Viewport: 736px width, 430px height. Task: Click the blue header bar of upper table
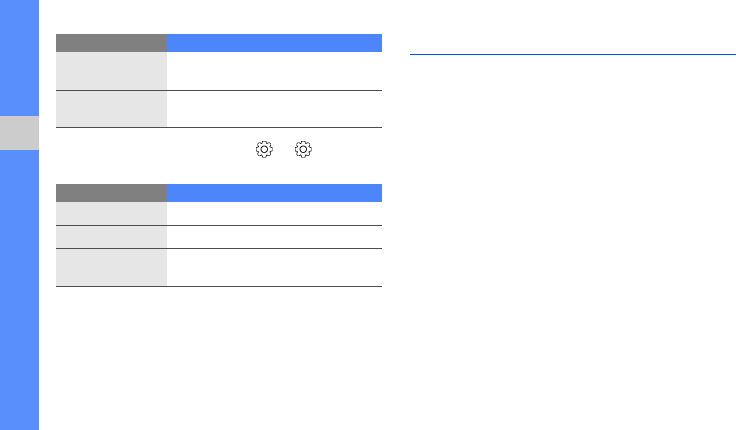[x=274, y=43]
